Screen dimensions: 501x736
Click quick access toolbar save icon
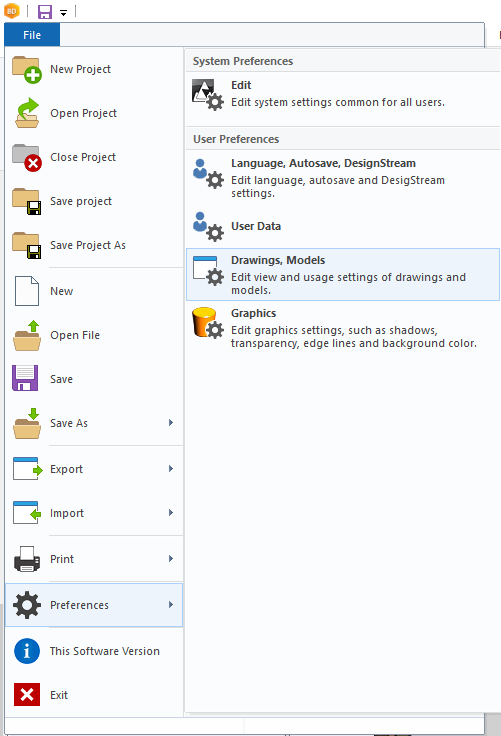pos(45,11)
